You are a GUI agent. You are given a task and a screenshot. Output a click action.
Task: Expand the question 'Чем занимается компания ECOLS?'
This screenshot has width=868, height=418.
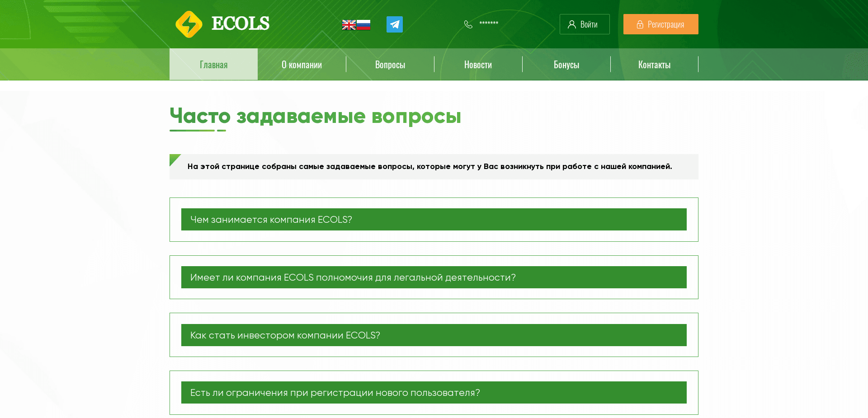tap(434, 220)
